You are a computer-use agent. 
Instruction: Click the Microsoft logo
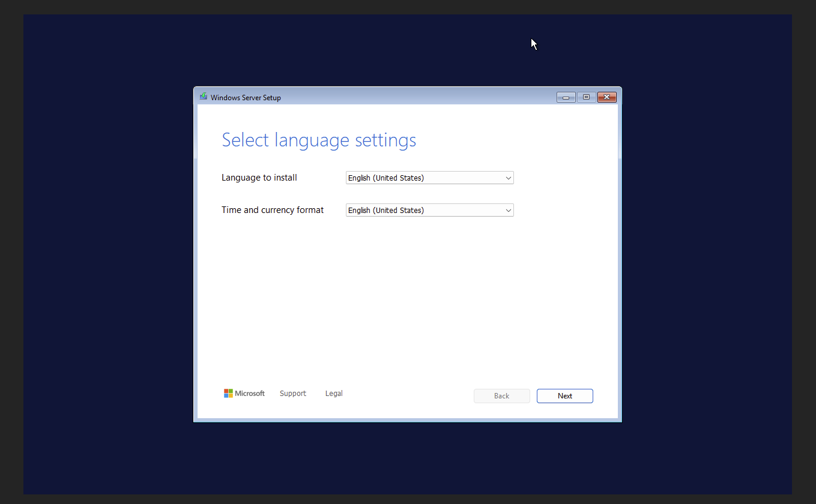click(244, 393)
